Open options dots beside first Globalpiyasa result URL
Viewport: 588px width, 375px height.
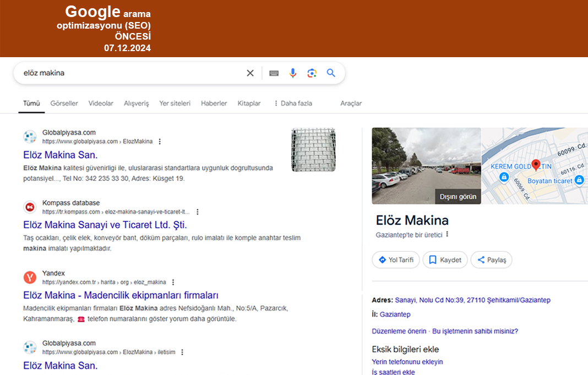160,141
